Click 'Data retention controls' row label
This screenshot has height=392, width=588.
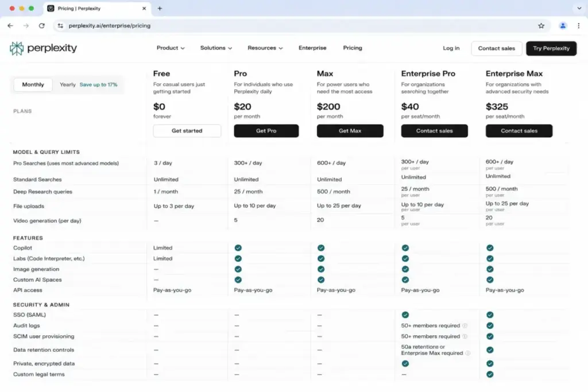click(44, 350)
